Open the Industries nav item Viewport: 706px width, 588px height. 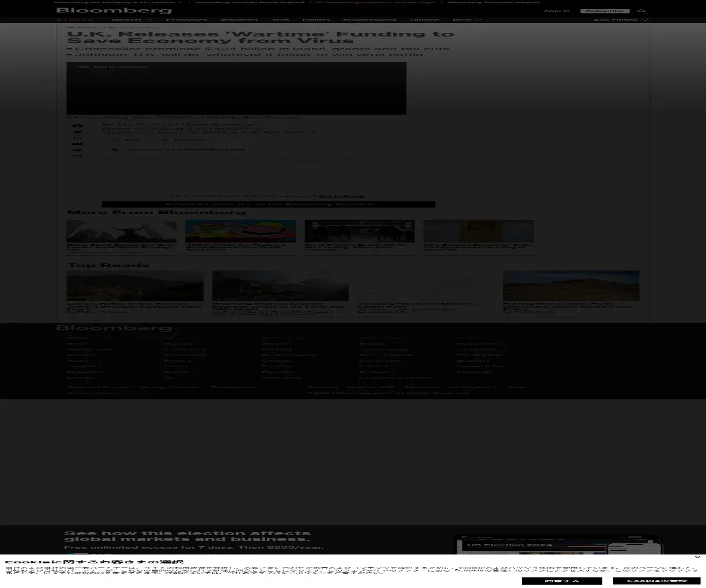click(239, 20)
